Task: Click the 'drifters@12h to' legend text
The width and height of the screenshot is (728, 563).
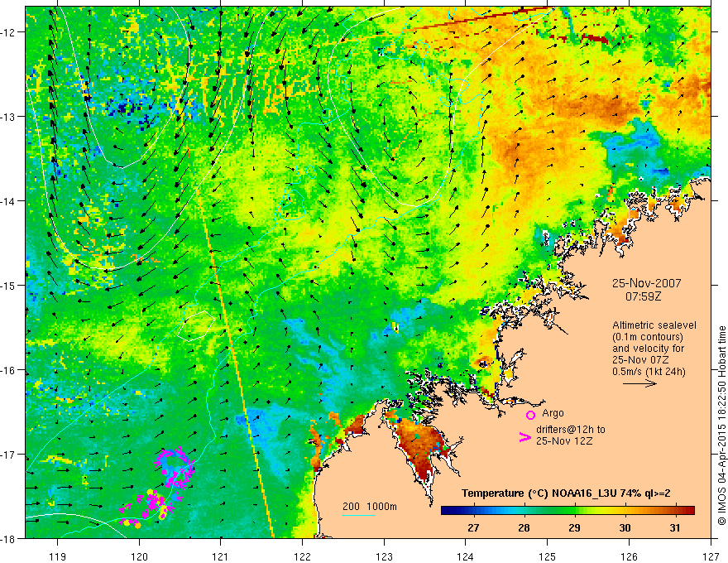Action: click(x=571, y=429)
